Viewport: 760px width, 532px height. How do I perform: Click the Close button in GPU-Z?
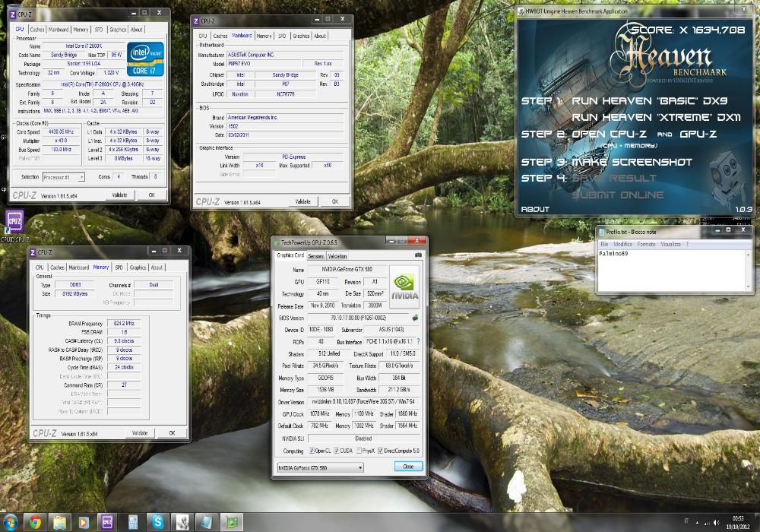tap(409, 467)
